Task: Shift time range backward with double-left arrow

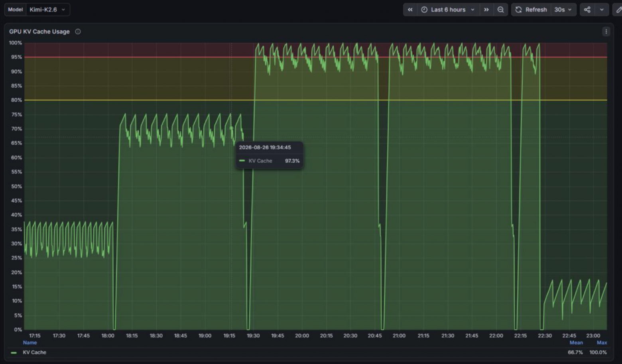Action: 410,10
